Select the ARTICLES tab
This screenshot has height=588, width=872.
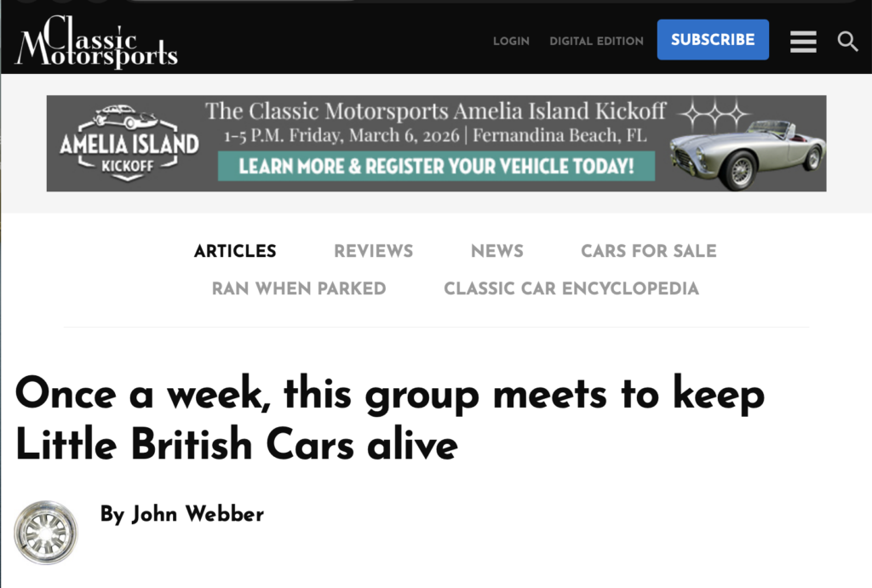pyautogui.click(x=235, y=251)
